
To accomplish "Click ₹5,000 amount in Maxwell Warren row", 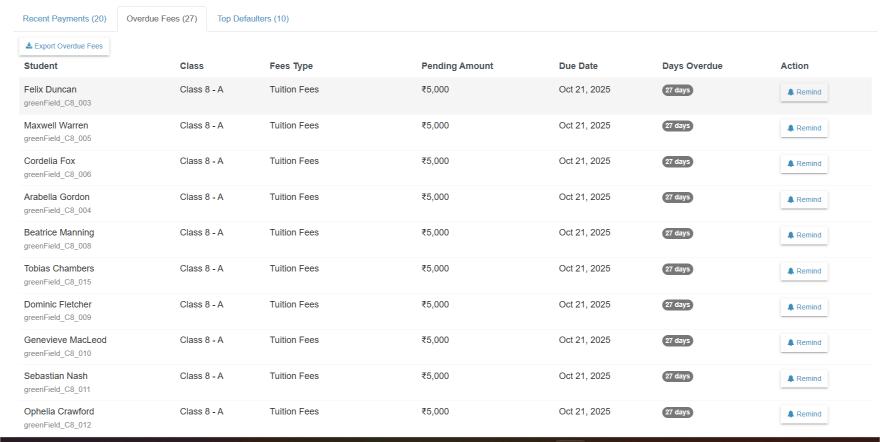I will pos(435,125).
